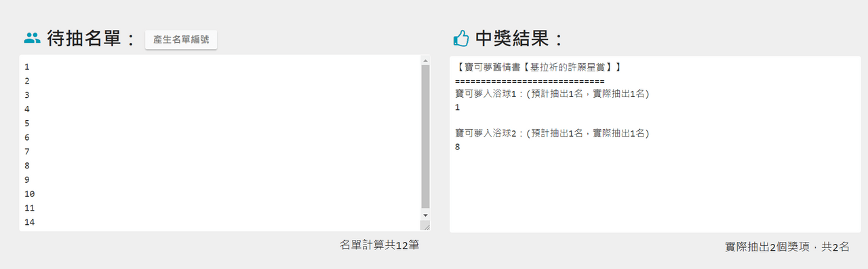Click entry 7 in the name list
This screenshot has width=868, height=269.
tap(26, 151)
